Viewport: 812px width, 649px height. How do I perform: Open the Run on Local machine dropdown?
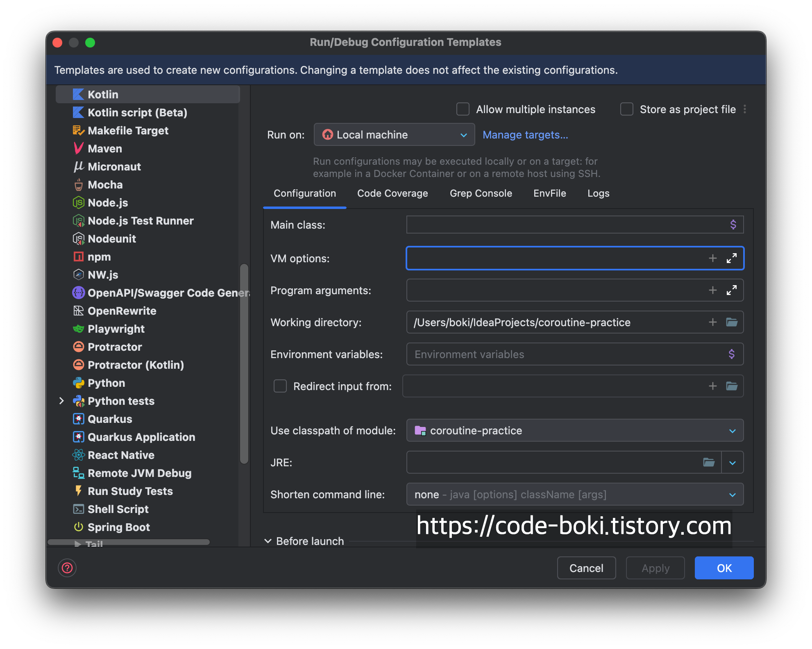tap(394, 135)
